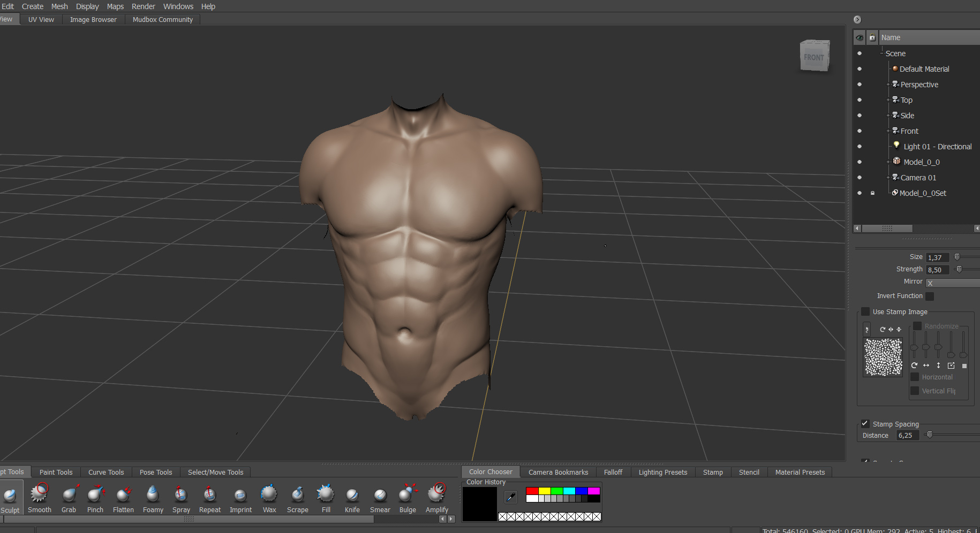Screen dimensions: 980x533
Task: Click randomize scale icon under sliders
Action: click(x=951, y=366)
